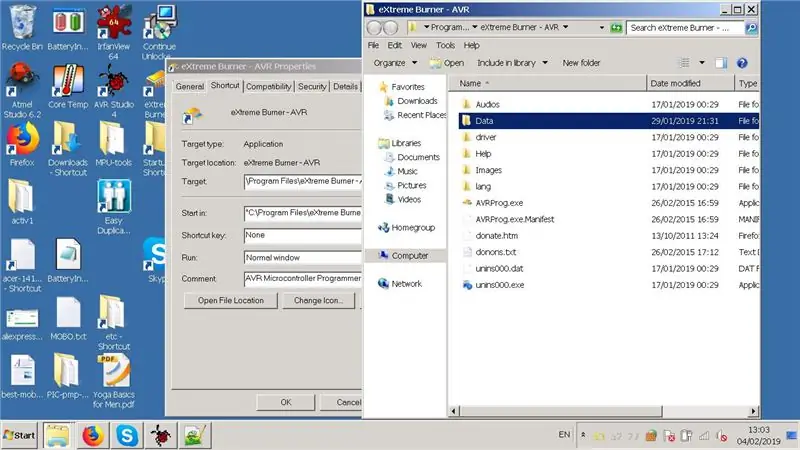Open the Organize dropdown in Explorer
Screen dimensions: 800x450
(x=395, y=63)
